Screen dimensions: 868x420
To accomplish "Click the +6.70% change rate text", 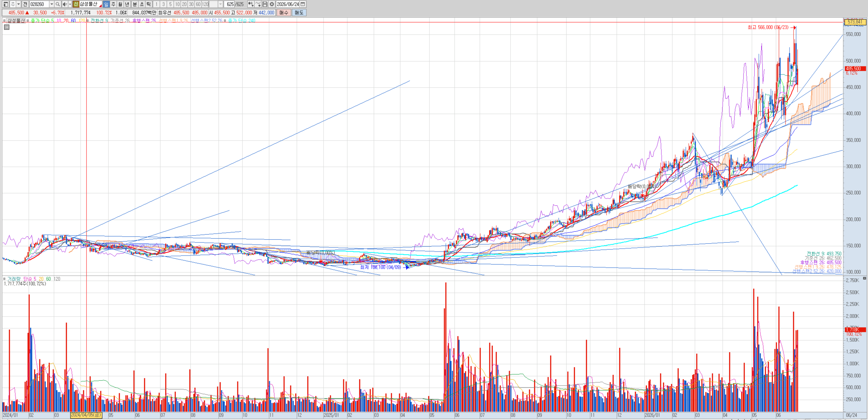I will (x=57, y=12).
